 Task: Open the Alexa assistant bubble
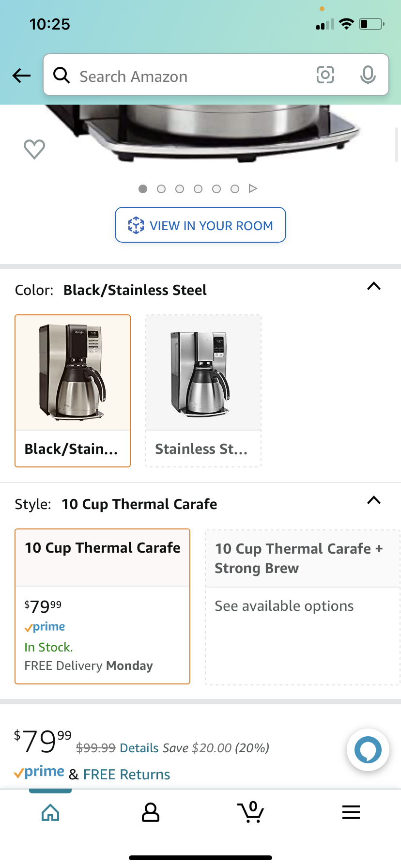(368, 750)
